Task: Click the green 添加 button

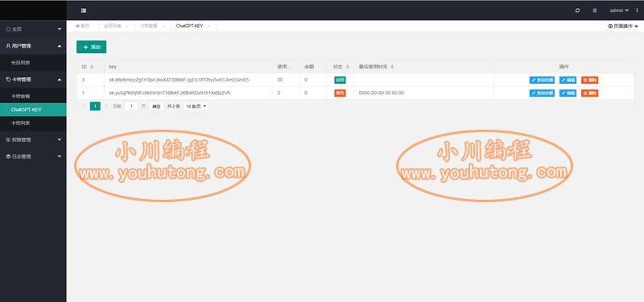Action: click(91, 47)
